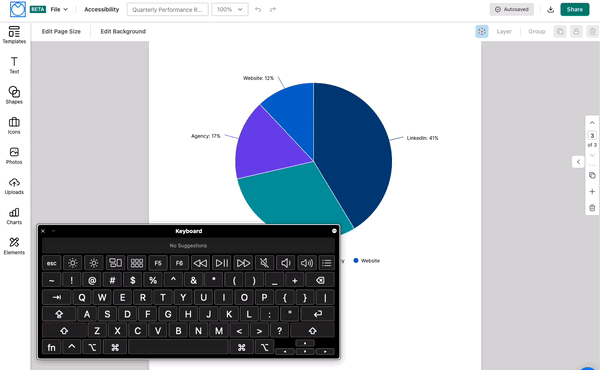
Task: Toggle left option key on Keyboard
Action: [x=92, y=347]
